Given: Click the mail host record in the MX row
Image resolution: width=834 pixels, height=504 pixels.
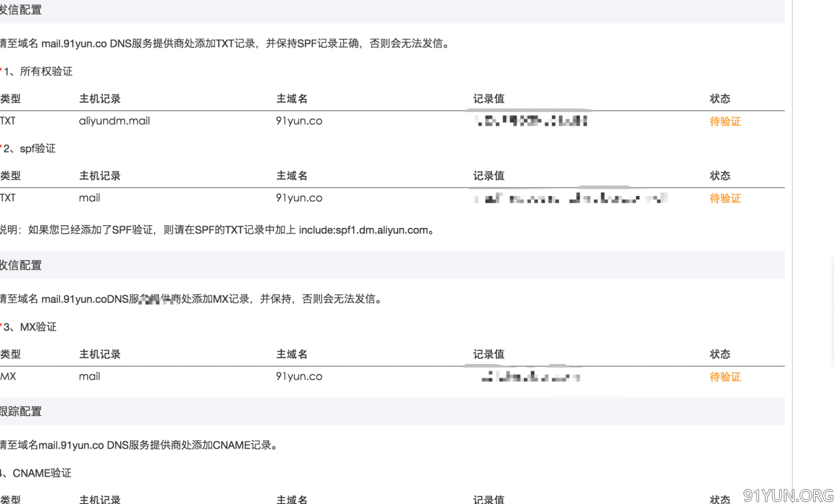Looking at the screenshot, I should click(89, 376).
